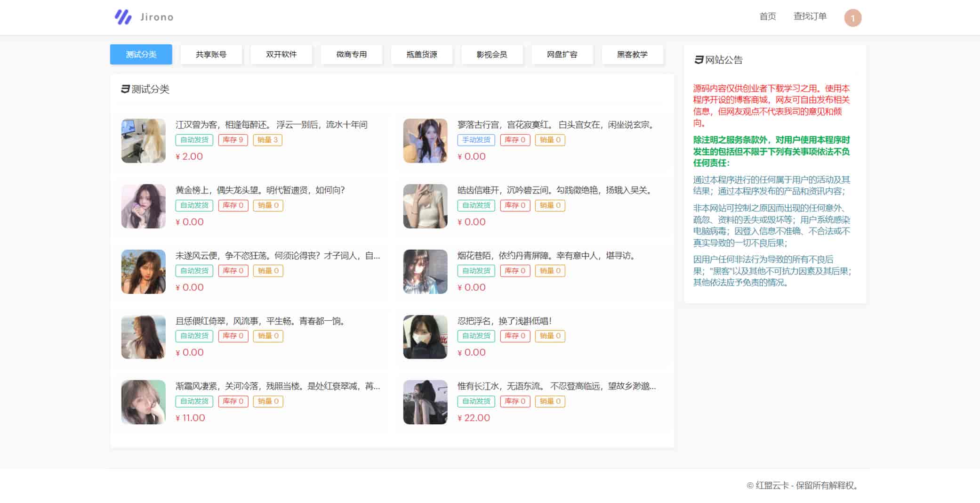Image resolution: width=980 pixels, height=503 pixels.
Task: Click the footer text © 红盟云卡
Action: 803,486
